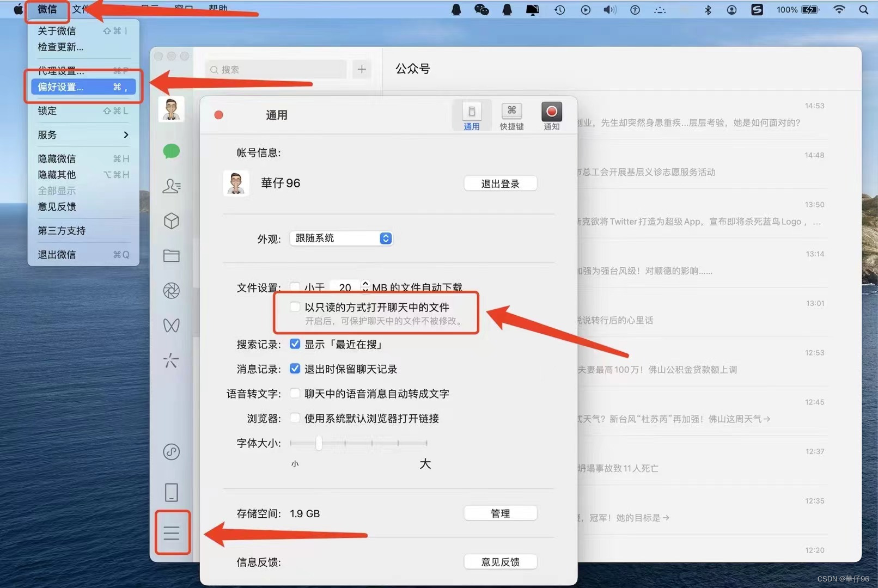Image resolution: width=878 pixels, height=588 pixels.
Task: Switch to the 通知 preferences tab
Action: (551, 116)
